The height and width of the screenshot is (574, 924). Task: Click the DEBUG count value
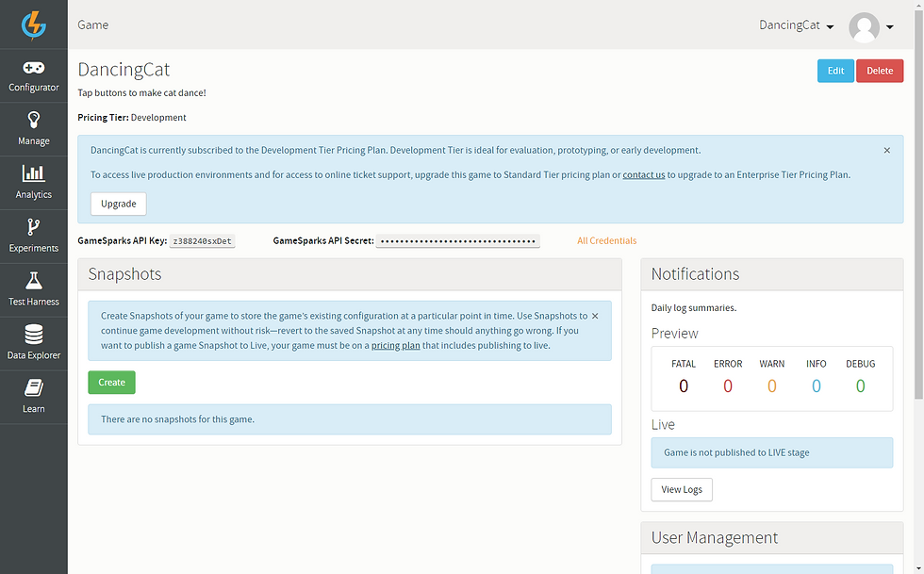(860, 386)
